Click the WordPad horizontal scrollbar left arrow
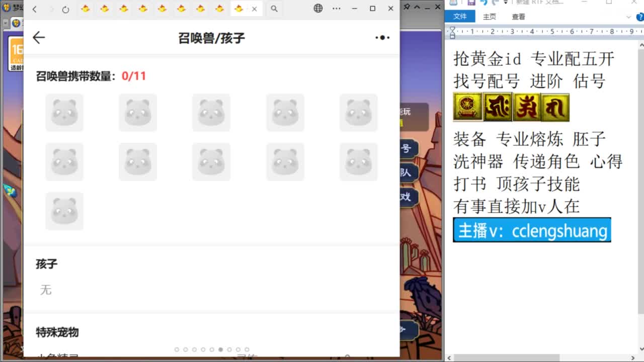Screen dimensions: 644x362 (x=448, y=357)
